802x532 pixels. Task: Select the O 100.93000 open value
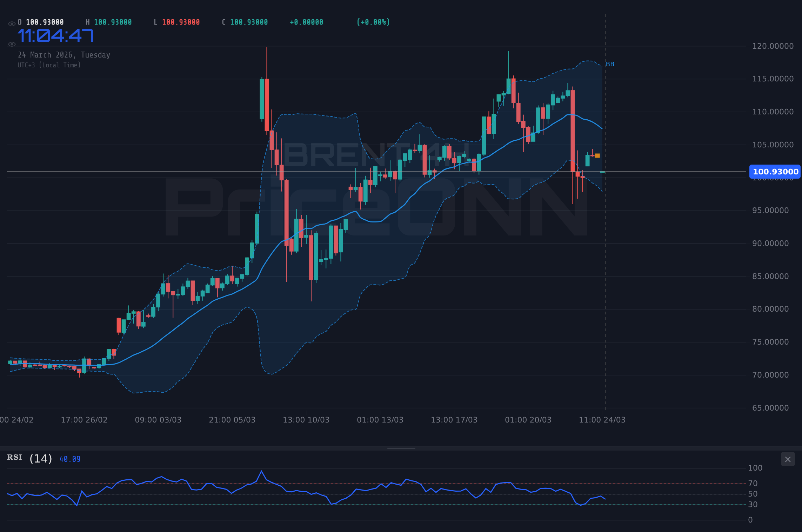(41, 22)
